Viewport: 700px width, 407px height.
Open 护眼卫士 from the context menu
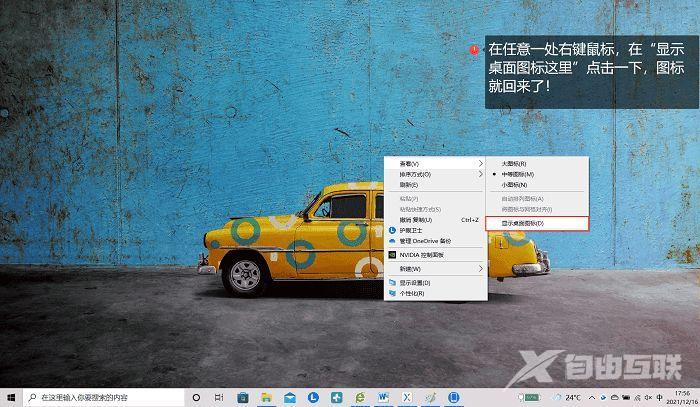click(435, 230)
